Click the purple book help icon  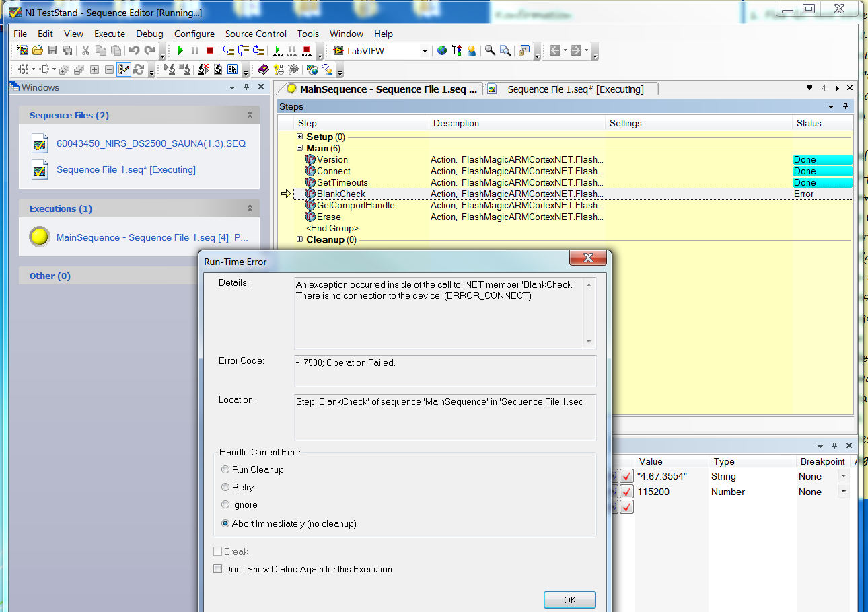(263, 69)
